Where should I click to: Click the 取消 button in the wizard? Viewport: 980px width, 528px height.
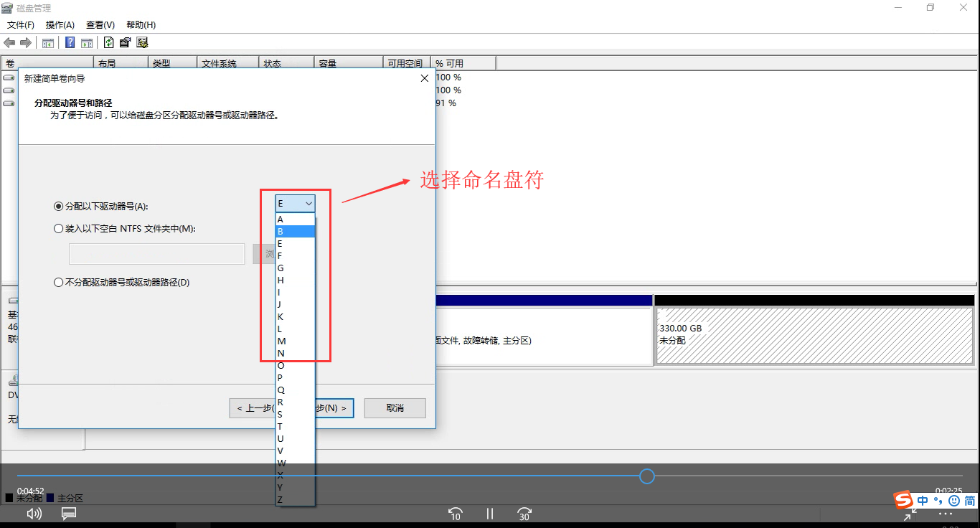(395, 408)
